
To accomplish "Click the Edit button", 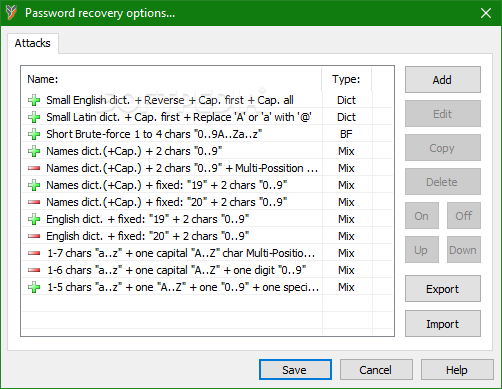I will [x=443, y=114].
